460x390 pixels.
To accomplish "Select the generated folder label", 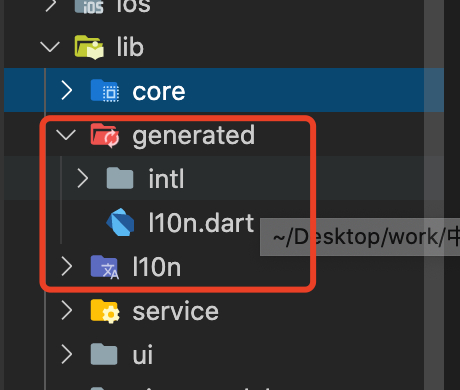I will click(x=194, y=136).
